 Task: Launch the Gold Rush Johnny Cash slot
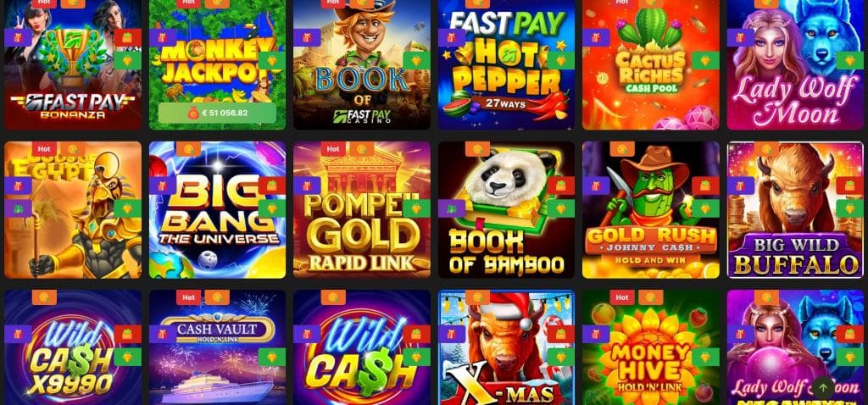(651, 209)
